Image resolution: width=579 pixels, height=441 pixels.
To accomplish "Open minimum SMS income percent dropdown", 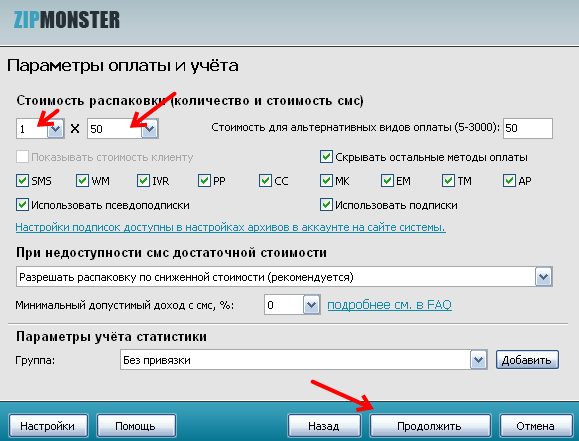I will coord(311,305).
